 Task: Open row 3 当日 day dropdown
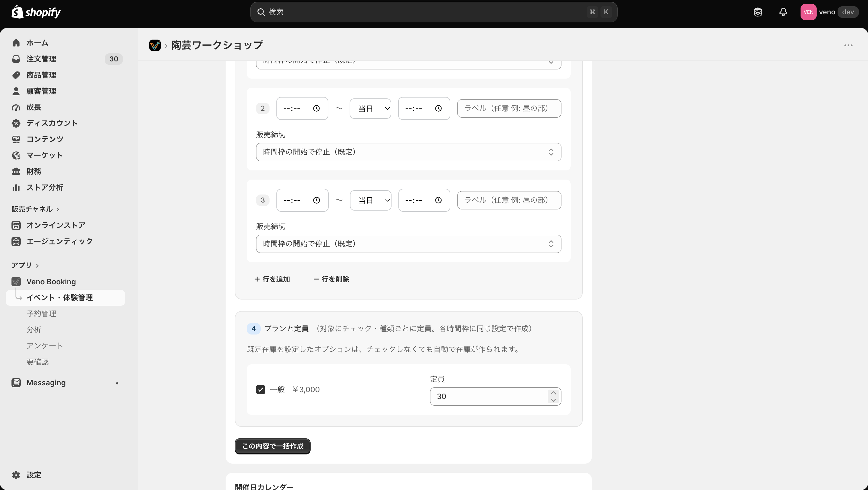point(371,200)
